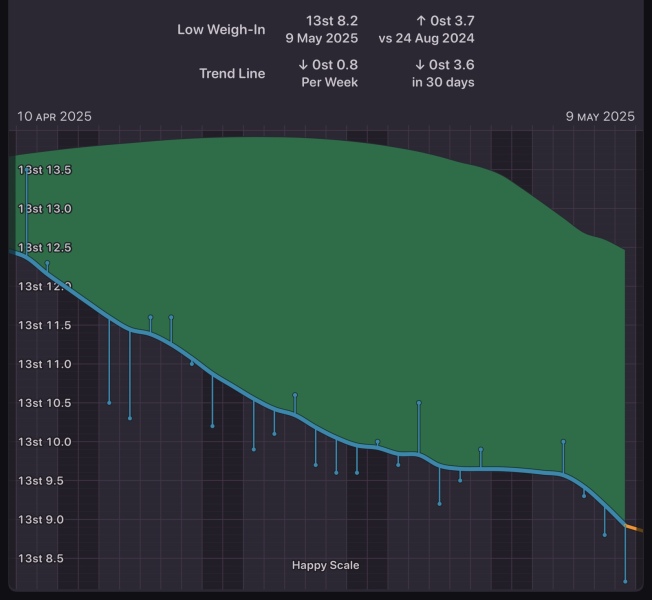Click the 10 APR 2025 start date

[54, 117]
